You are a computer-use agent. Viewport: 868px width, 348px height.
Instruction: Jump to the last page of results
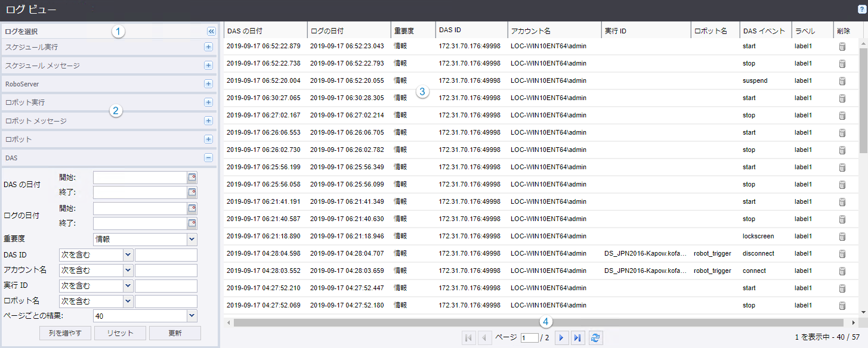577,338
